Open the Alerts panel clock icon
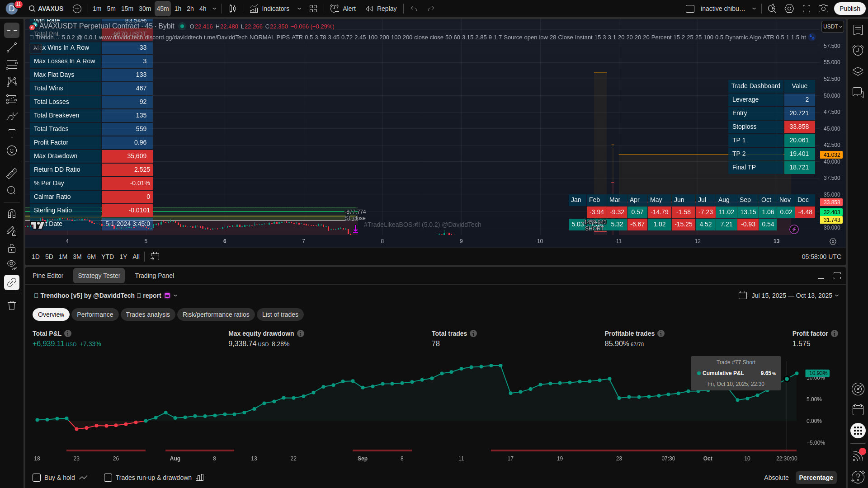 click(x=858, y=50)
